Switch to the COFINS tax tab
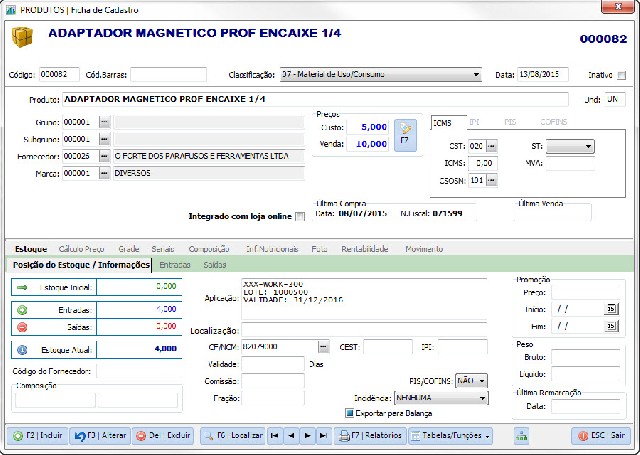This screenshot has height=455, width=640. 553,122
